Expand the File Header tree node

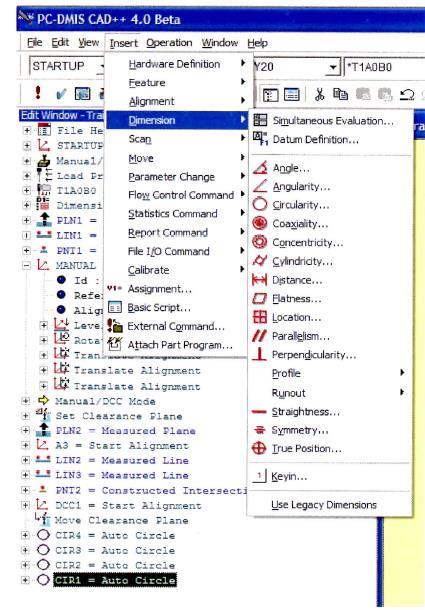[x=27, y=130]
